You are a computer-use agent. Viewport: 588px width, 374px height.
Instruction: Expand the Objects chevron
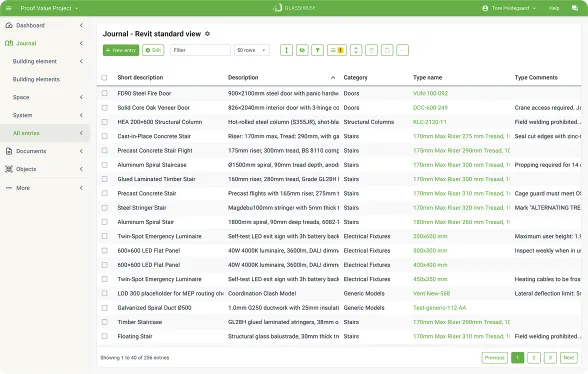click(x=81, y=169)
